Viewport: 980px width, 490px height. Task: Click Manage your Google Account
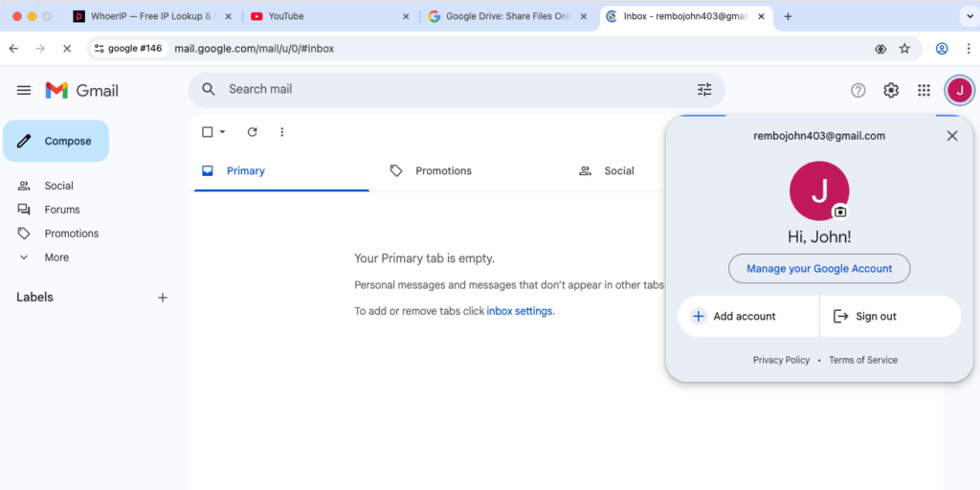tap(819, 269)
